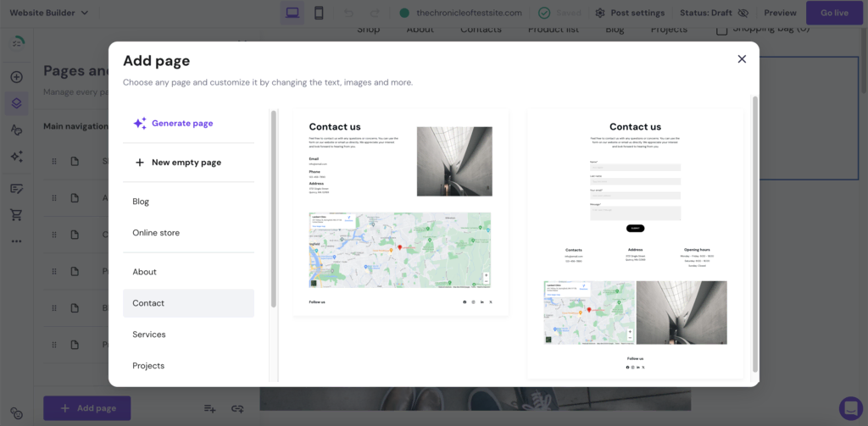Screen dimensions: 868x426
Task: Open the live chat support bubble
Action: (850, 408)
